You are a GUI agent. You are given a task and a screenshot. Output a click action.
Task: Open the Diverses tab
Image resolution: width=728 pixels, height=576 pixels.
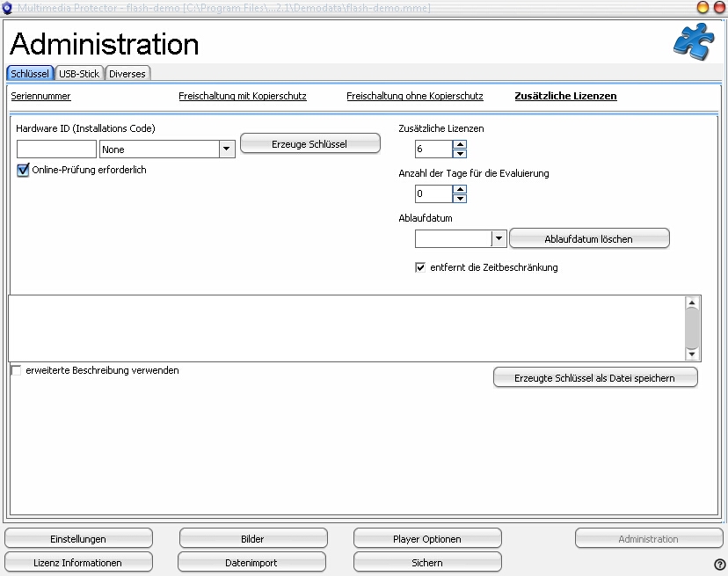(127, 74)
